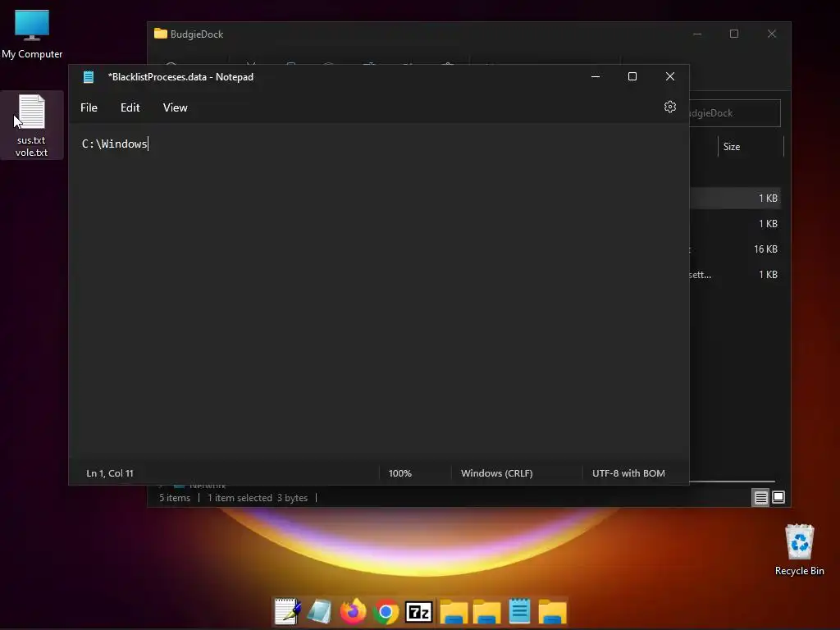The height and width of the screenshot is (630, 840).
Task: Open the blue Notepad icon in dock
Action: click(x=519, y=611)
